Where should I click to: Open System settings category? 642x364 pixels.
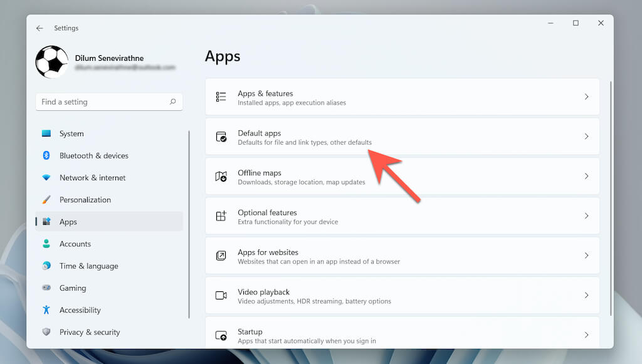pos(71,133)
